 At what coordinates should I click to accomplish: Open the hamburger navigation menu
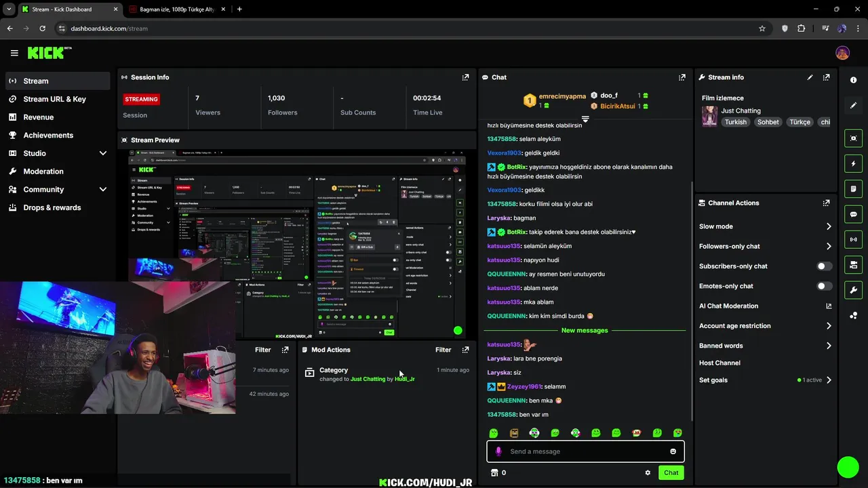tap(14, 53)
